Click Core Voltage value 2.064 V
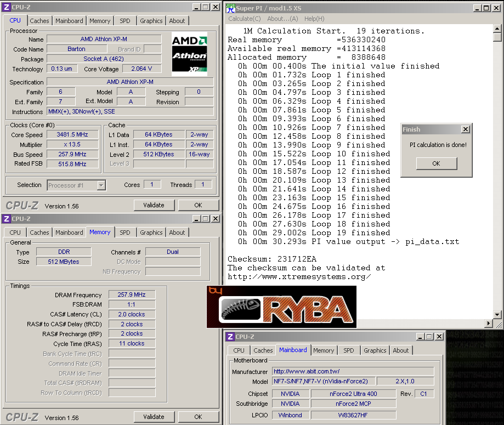This screenshot has width=504, height=425. click(x=141, y=69)
